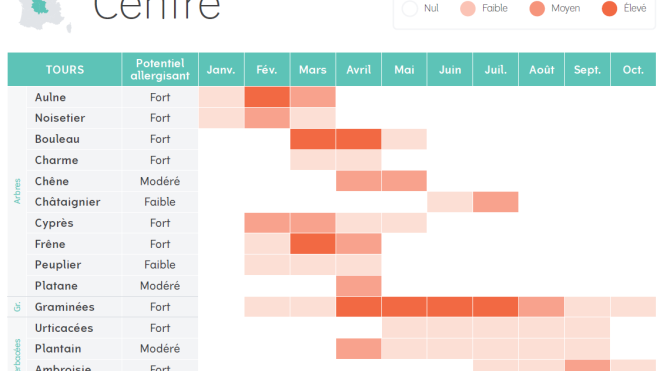660x371 pixels.
Task: Click the Graminées row label
Action: coord(64,307)
